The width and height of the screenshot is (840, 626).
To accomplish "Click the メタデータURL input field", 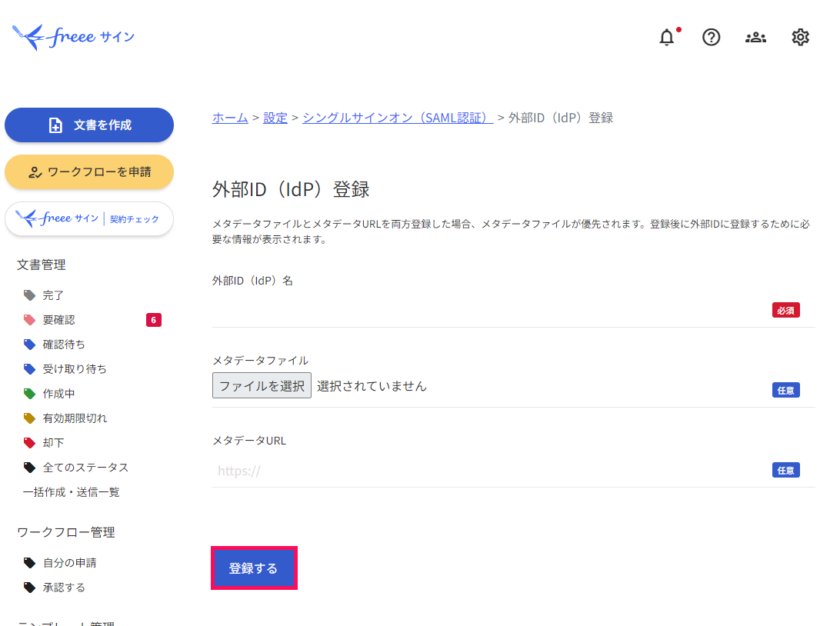I will pyautogui.click(x=489, y=470).
